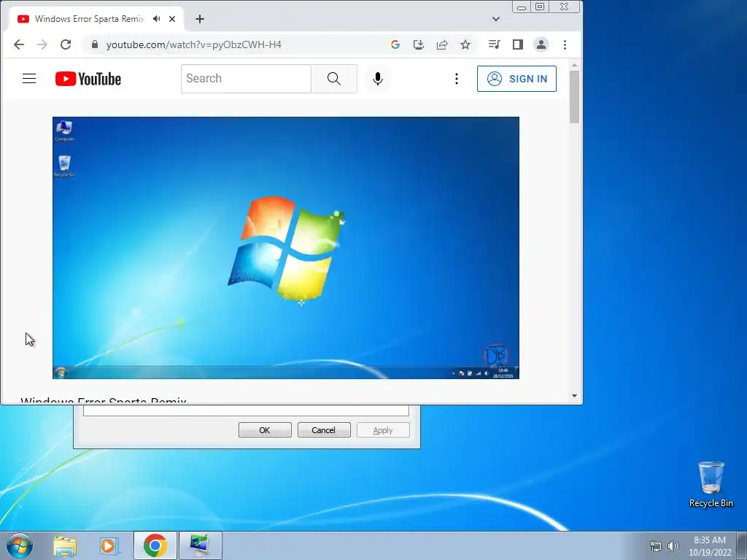The width and height of the screenshot is (747, 560).
Task: Open the Recycle Bin desktop icon
Action: click(711, 484)
